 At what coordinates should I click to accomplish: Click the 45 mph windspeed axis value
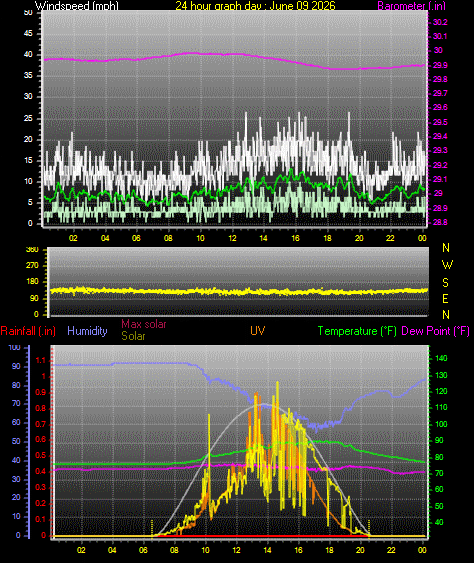pos(28,33)
